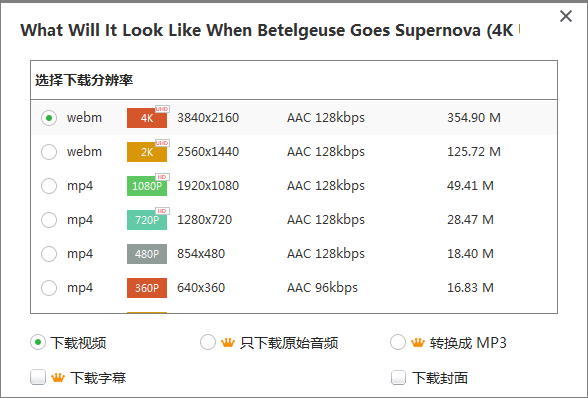The width and height of the screenshot is (588, 398).
Task: Click the crown icon beside 转换成 MP3
Action: point(418,342)
